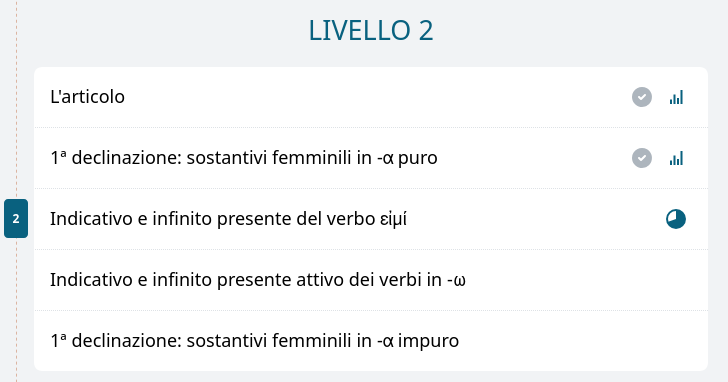This screenshot has height=382, width=728.
Task: Open 1ª declinazione sostantivi femminili in -α puro
Action: tap(244, 158)
